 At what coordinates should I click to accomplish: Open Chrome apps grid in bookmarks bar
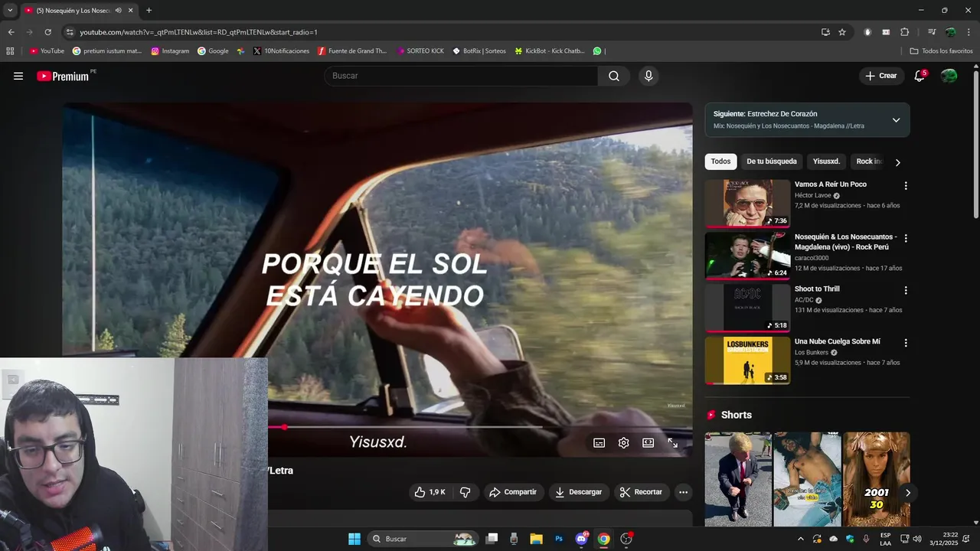[x=10, y=51]
